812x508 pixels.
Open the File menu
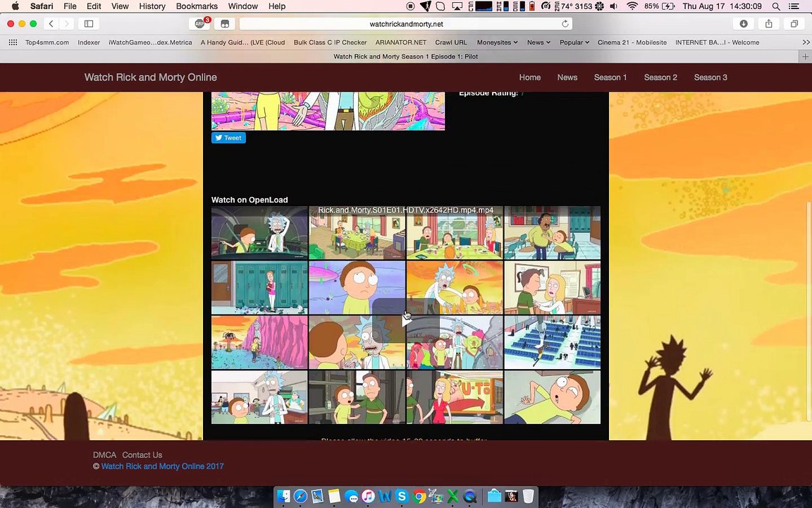[x=70, y=6]
